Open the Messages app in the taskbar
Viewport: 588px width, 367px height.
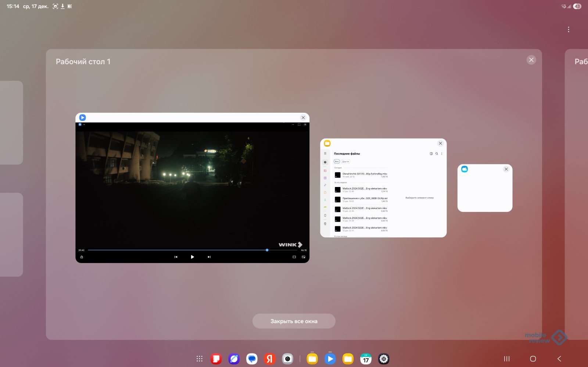pyautogui.click(x=252, y=359)
